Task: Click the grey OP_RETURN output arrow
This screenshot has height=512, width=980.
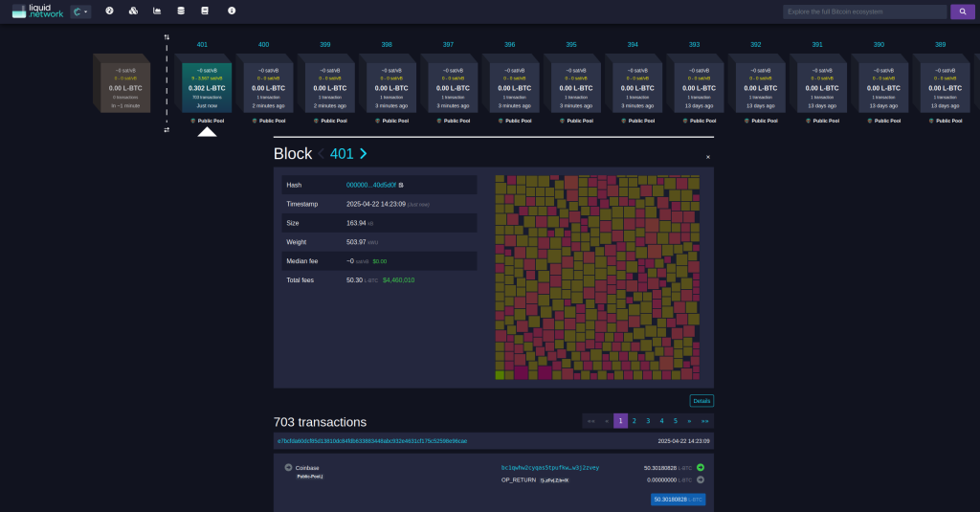Action: (701, 480)
